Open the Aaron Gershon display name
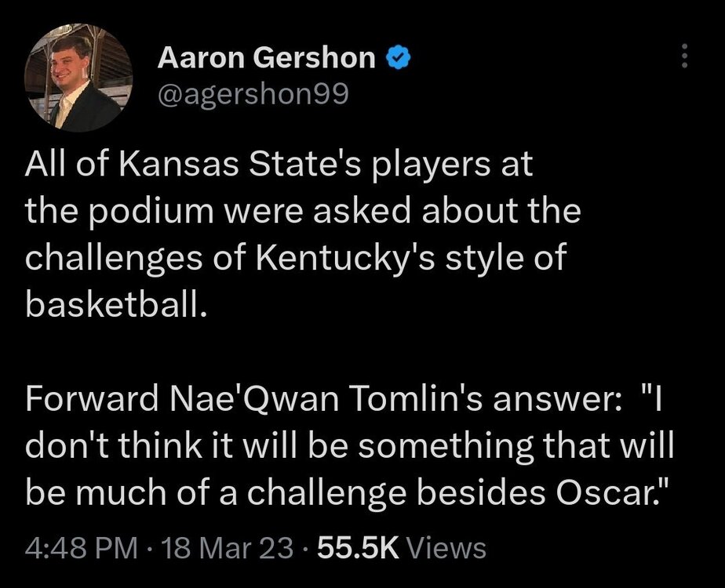The width and height of the screenshot is (725, 588). point(266,58)
